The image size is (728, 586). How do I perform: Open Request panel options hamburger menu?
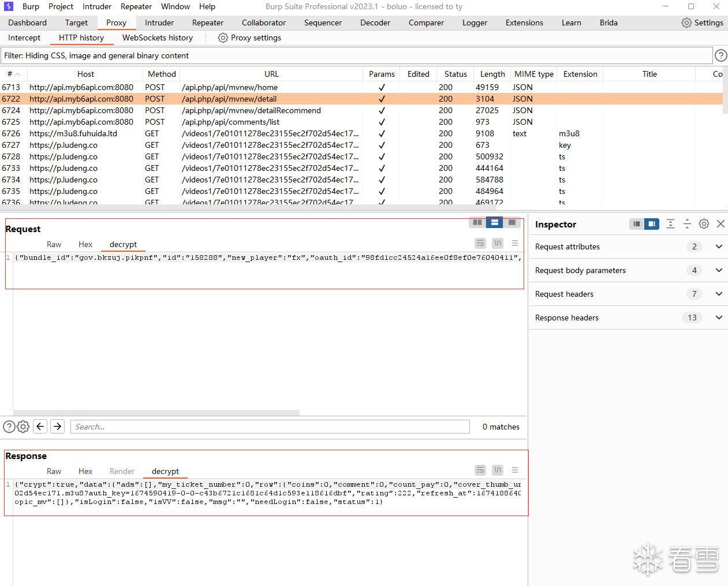515,243
